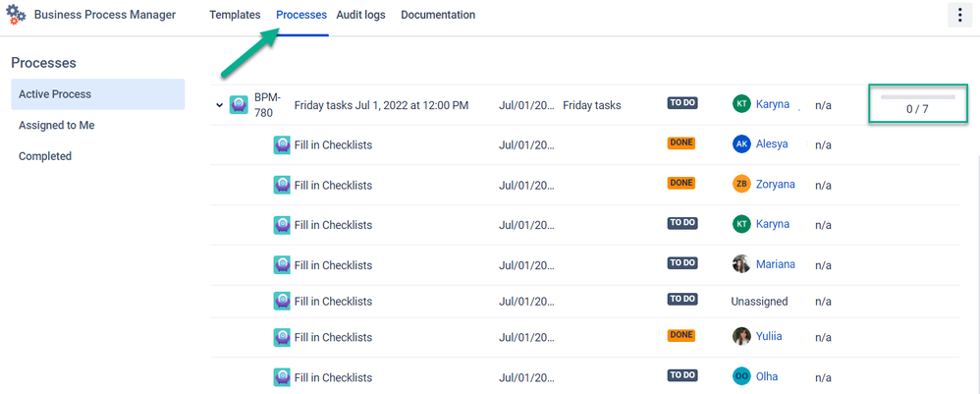Image resolution: width=980 pixels, height=394 pixels.
Task: Click task icon in Zoryana's Fill in Checklists row
Action: click(282, 185)
